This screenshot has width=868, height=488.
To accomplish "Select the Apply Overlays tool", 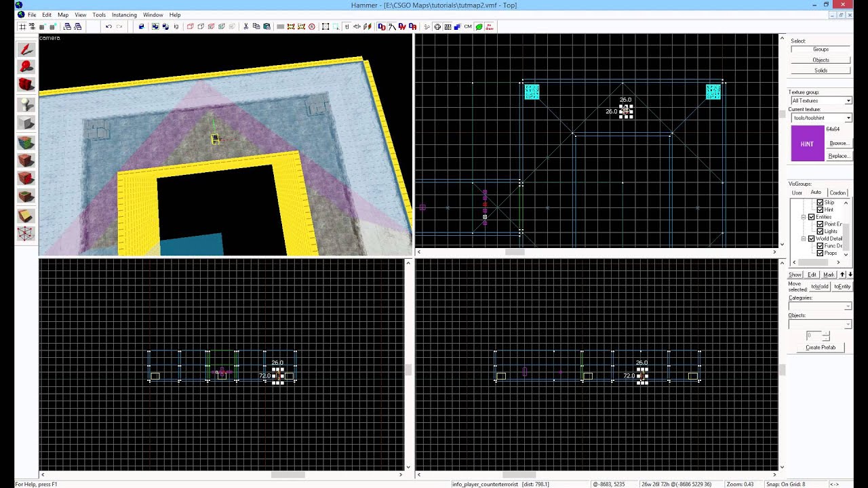I will coord(26,197).
